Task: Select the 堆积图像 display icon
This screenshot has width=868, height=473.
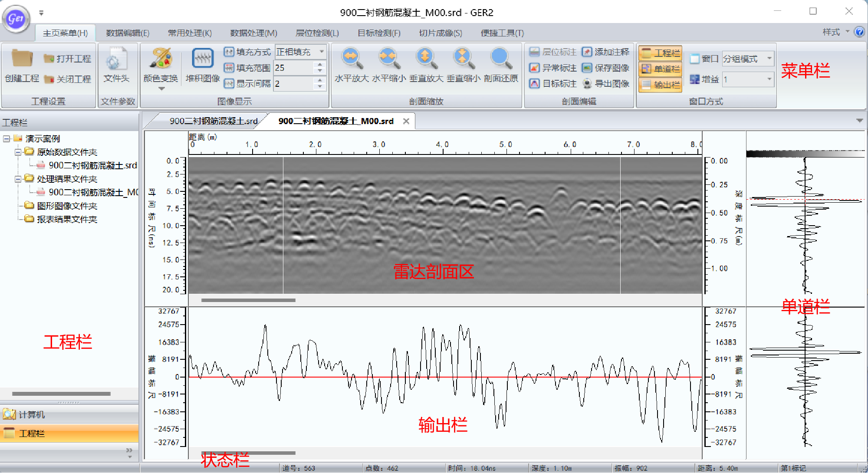Action: 203,58
